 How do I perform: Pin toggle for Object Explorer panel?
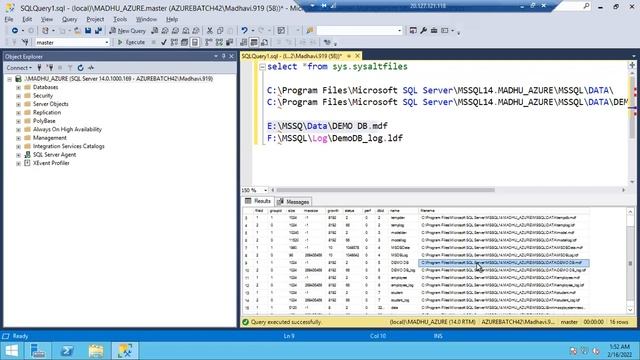point(224,56)
